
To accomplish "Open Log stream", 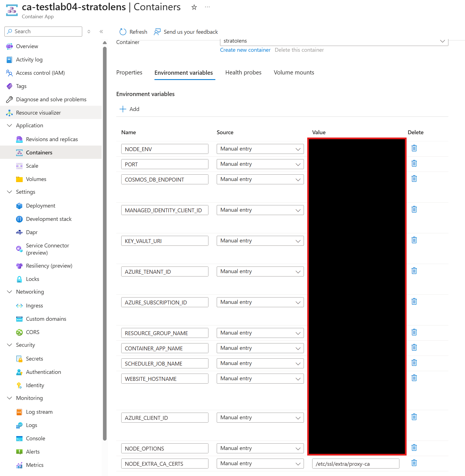I will 39,412.
